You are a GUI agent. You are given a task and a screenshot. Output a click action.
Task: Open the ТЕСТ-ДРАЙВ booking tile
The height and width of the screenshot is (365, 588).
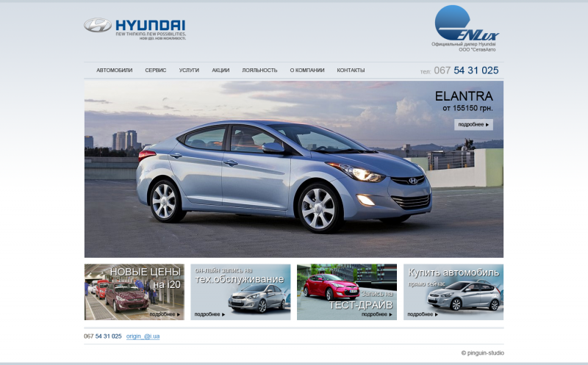347,292
